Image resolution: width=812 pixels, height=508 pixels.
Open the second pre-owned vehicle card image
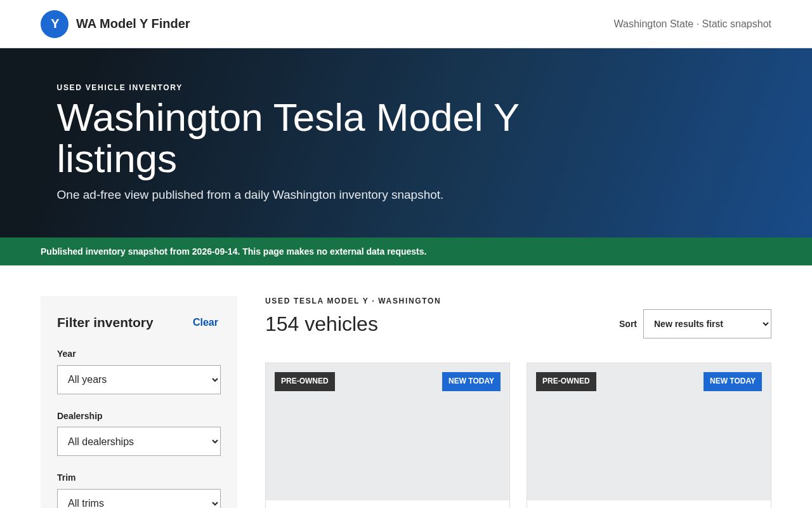649,432
